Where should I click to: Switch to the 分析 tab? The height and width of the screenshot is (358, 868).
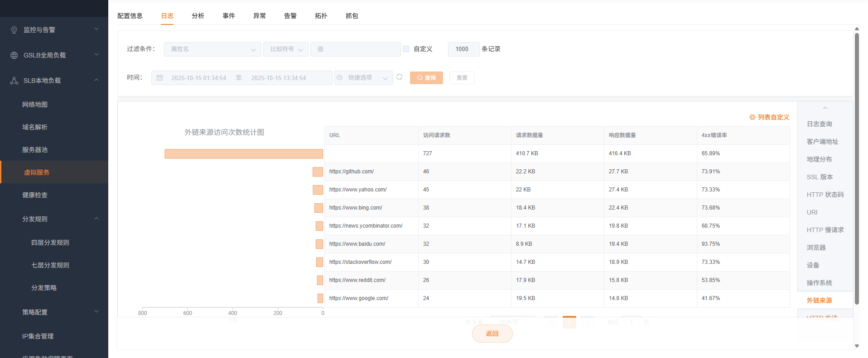tap(198, 16)
